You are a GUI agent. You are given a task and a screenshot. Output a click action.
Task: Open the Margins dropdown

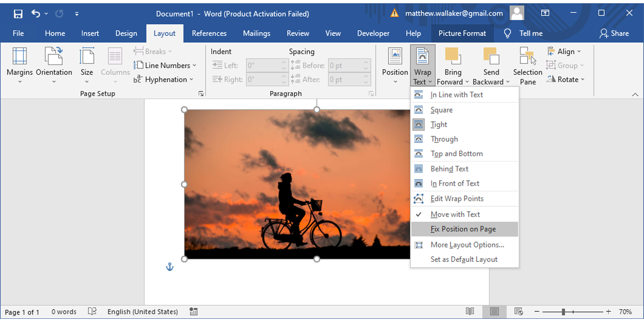click(20, 65)
